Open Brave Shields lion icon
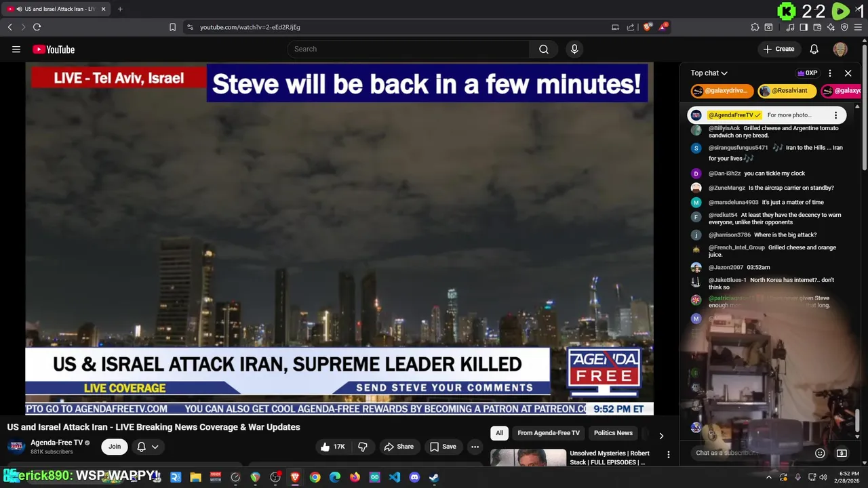 648,27
